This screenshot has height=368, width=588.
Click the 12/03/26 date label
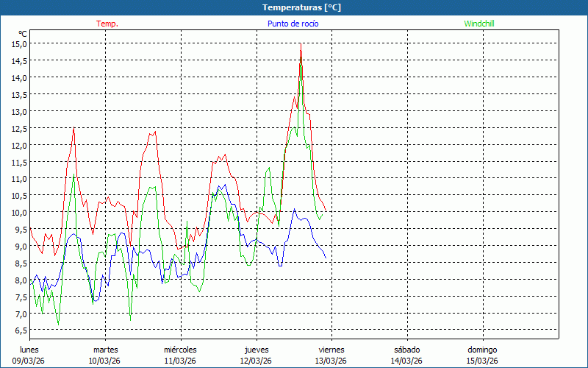[x=256, y=361]
